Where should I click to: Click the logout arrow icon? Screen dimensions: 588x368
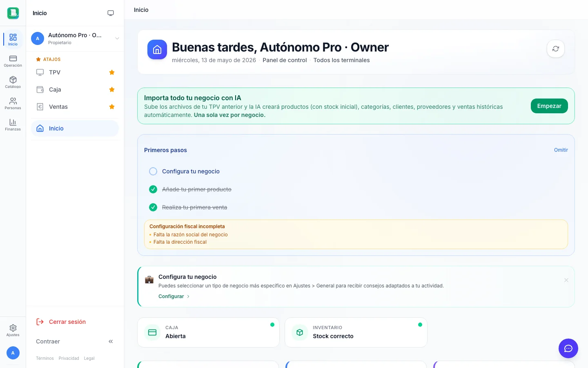pos(40,322)
